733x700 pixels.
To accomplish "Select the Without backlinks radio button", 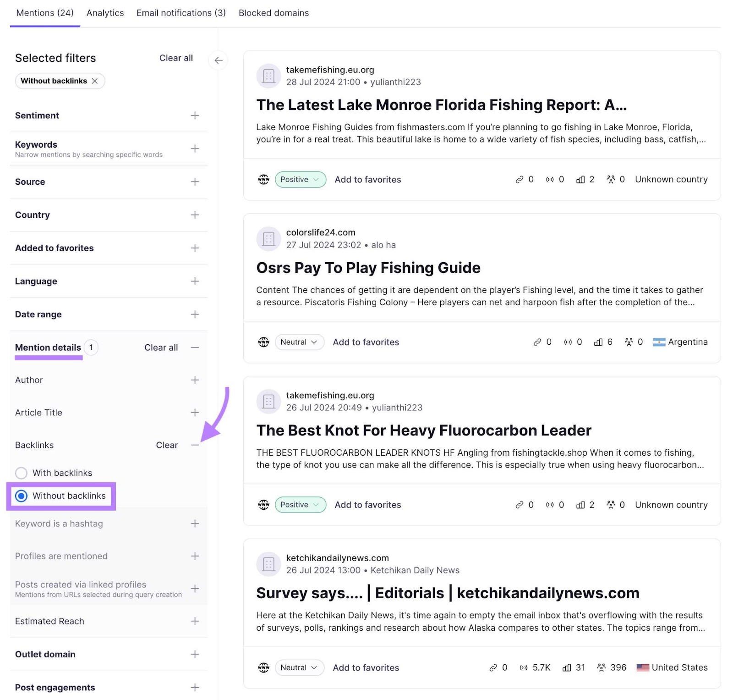I will click(x=21, y=496).
